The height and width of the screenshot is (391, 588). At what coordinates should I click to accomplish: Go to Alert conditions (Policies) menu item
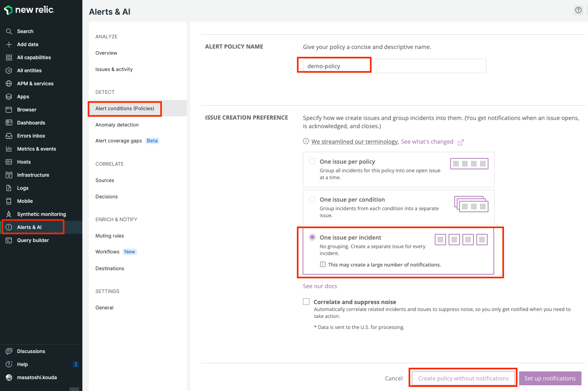pos(125,109)
